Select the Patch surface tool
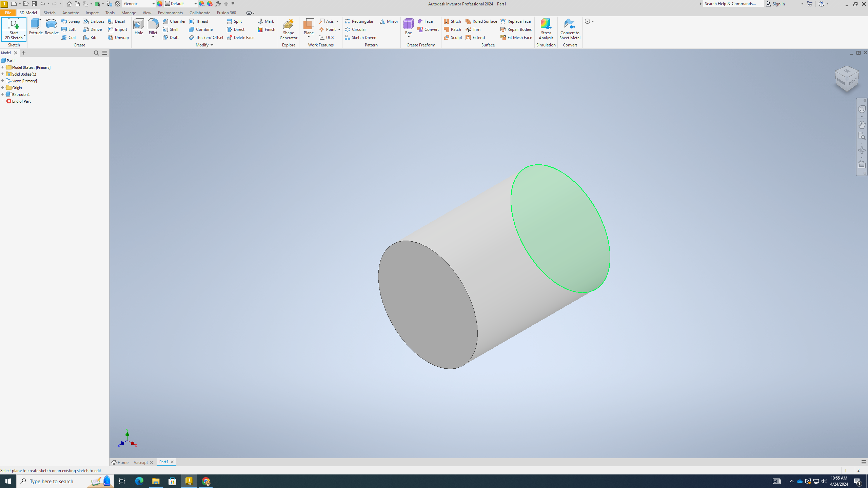868x488 pixels. [x=452, y=29]
